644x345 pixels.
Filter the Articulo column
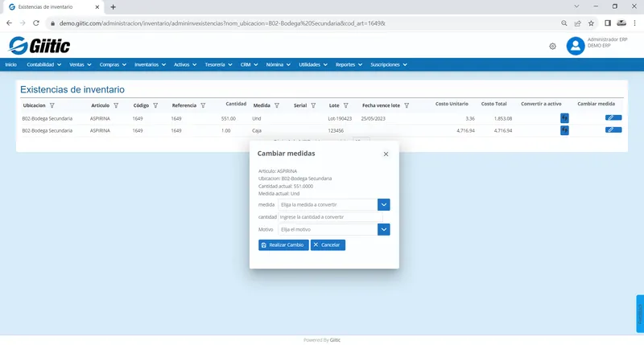(116, 105)
